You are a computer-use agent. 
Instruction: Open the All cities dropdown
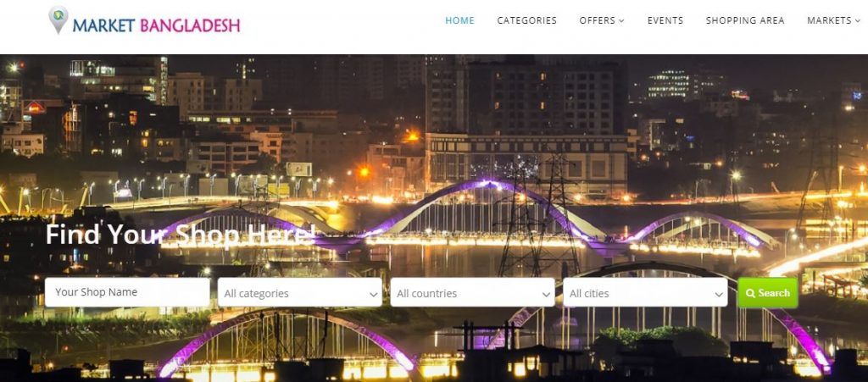point(645,292)
